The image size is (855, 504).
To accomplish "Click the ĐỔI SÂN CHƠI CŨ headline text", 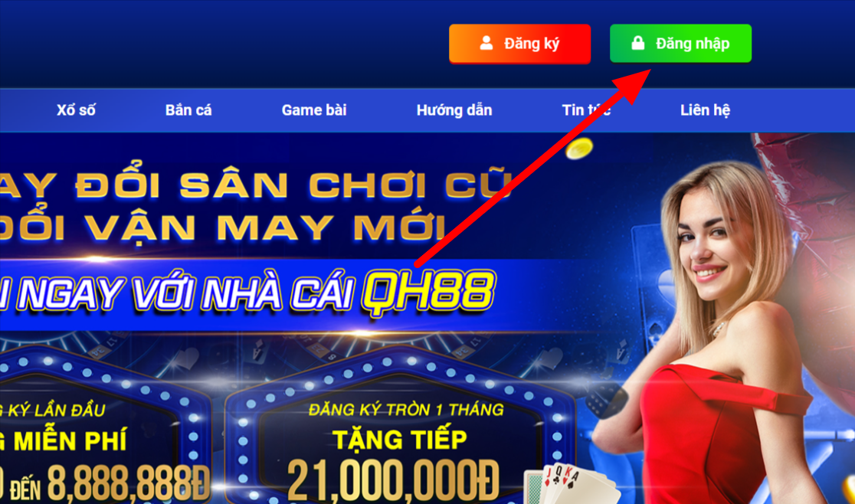I will (x=257, y=185).
